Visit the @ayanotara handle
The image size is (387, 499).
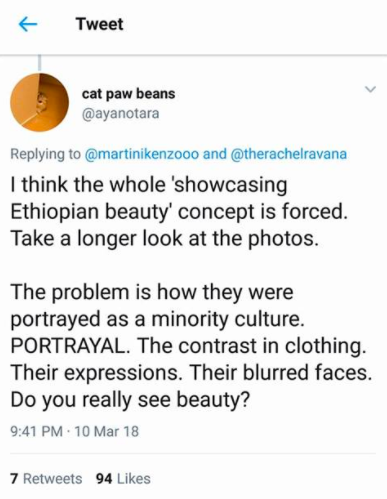click(121, 113)
